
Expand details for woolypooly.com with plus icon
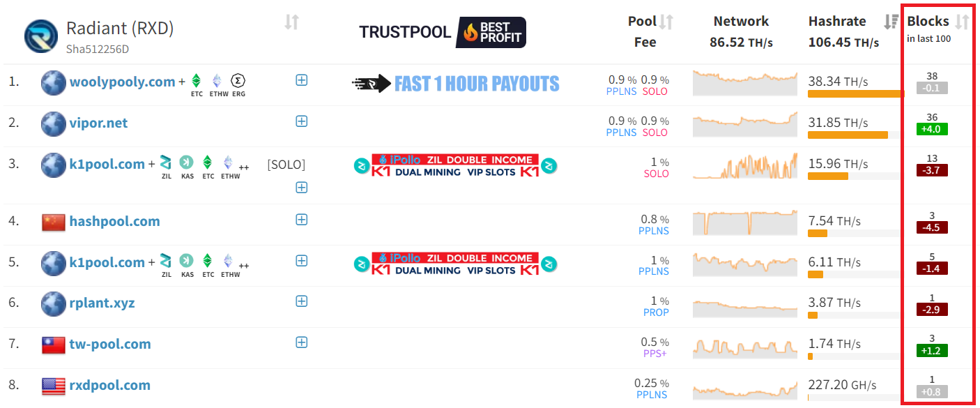pyautogui.click(x=302, y=80)
